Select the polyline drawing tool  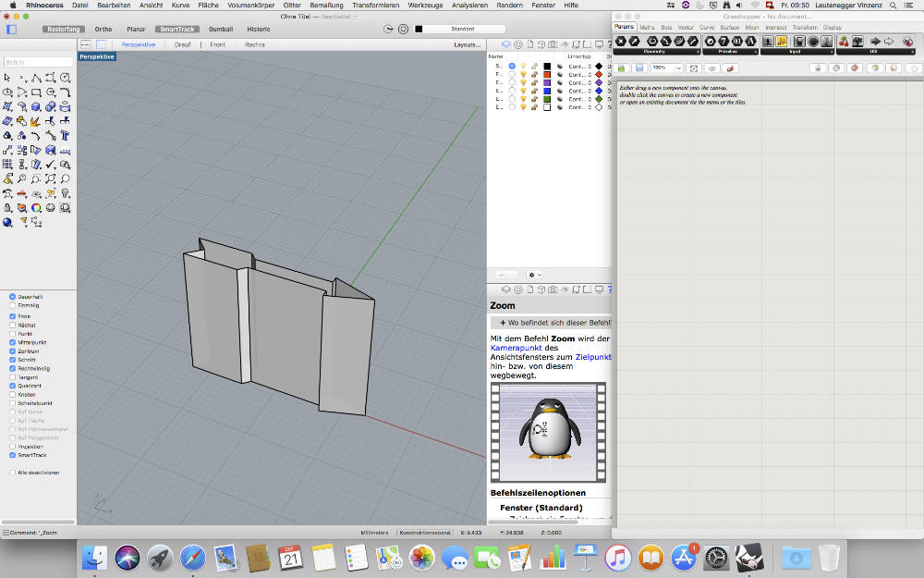tap(36, 78)
